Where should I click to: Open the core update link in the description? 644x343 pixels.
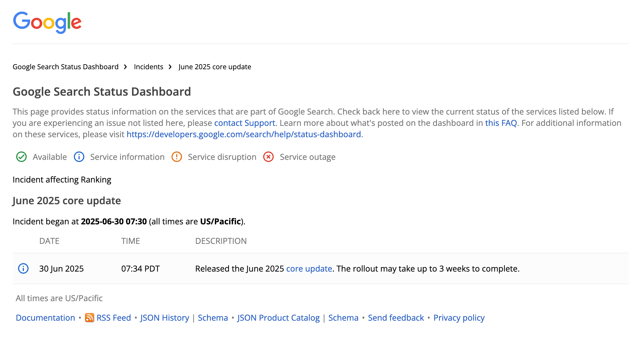309,268
